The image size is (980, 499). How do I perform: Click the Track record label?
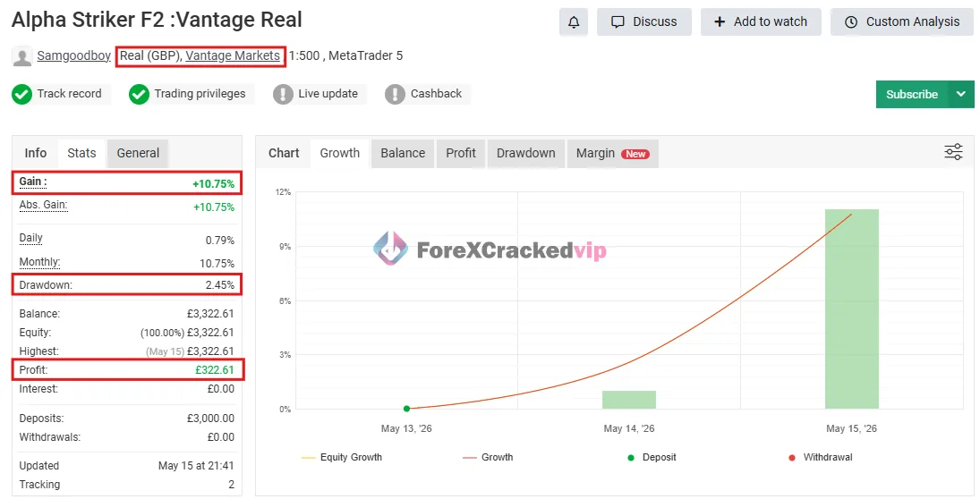69,94
